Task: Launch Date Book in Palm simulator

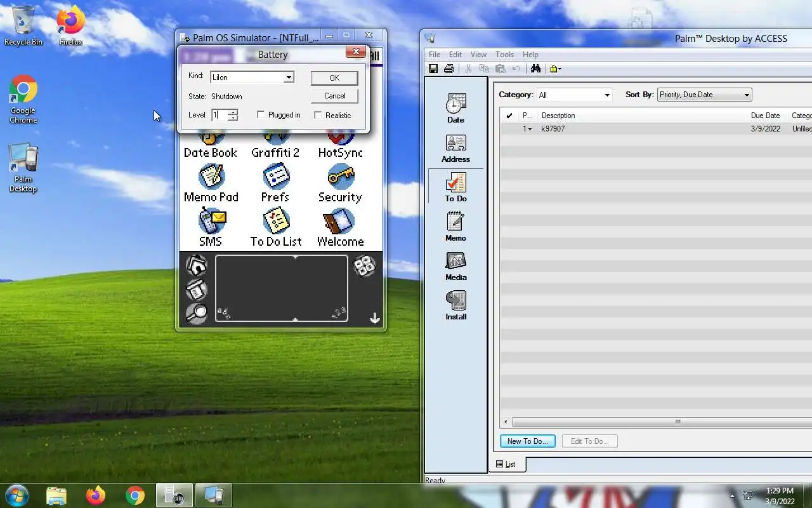Action: 211,145
